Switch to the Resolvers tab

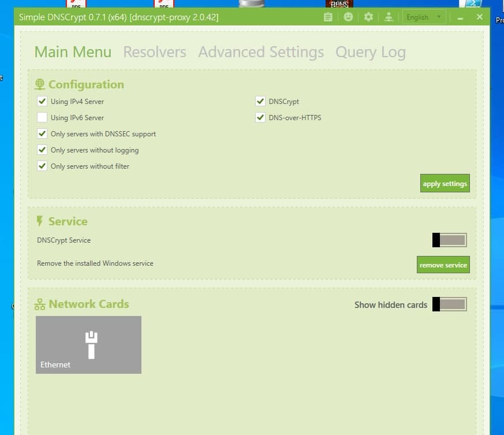coord(155,52)
